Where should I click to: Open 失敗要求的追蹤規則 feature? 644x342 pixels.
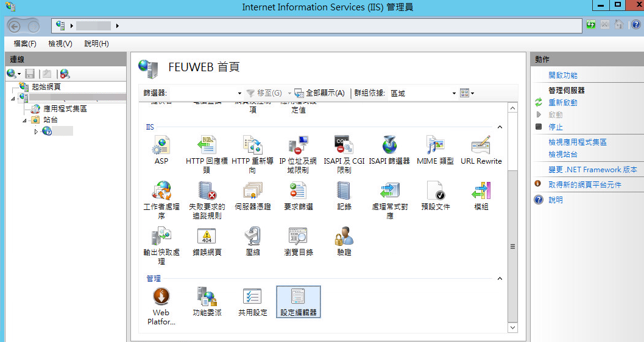coord(207,200)
